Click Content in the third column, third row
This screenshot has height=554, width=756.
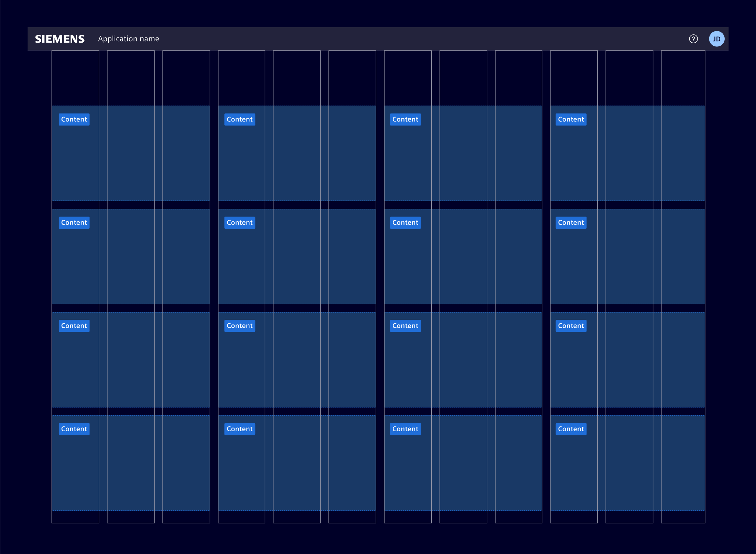[405, 326]
